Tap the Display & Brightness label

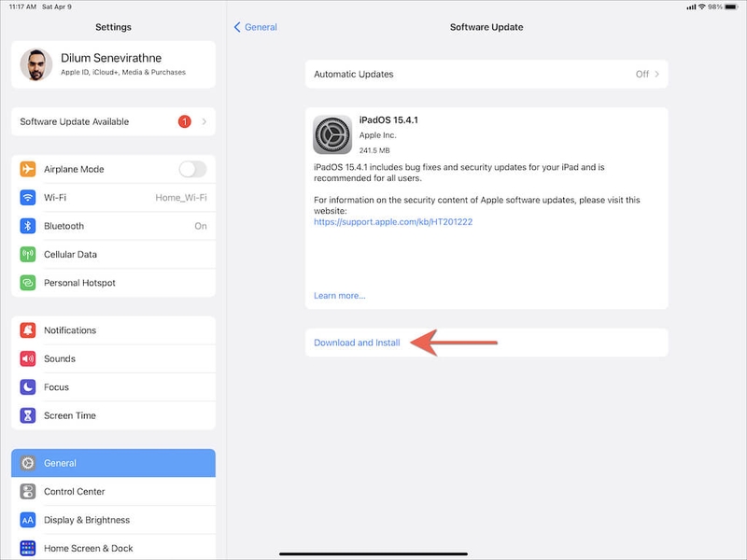point(87,520)
